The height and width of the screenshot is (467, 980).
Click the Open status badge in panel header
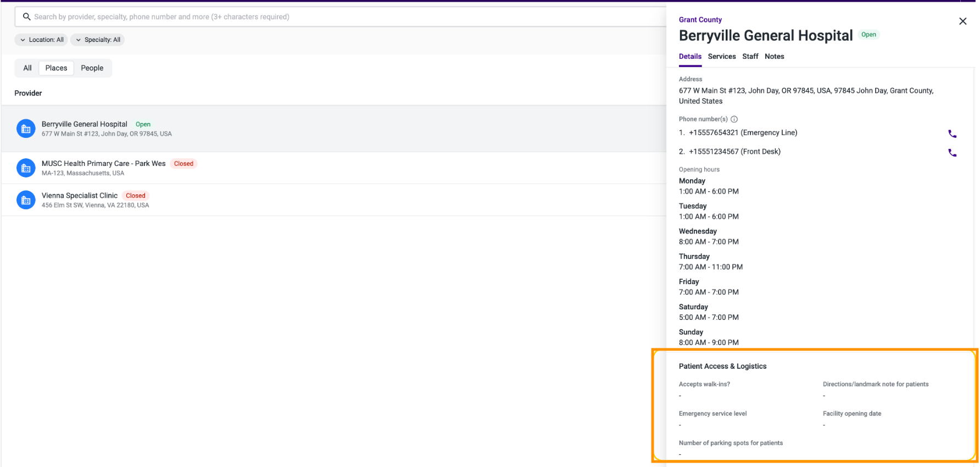pos(868,35)
